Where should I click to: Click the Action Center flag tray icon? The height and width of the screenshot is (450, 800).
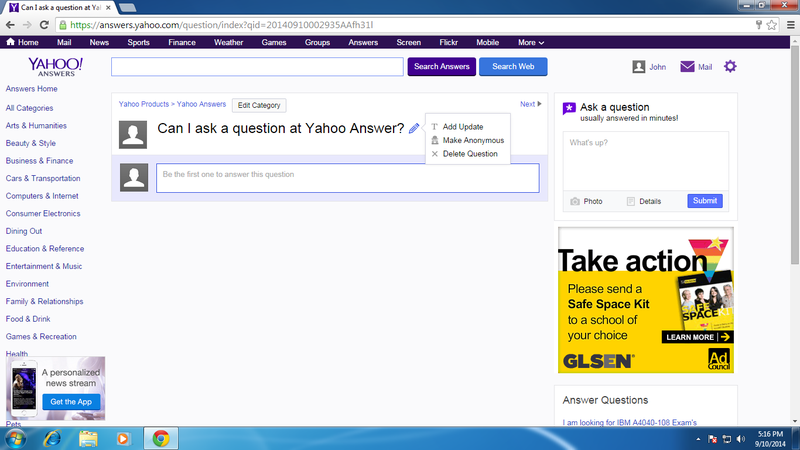click(713, 439)
